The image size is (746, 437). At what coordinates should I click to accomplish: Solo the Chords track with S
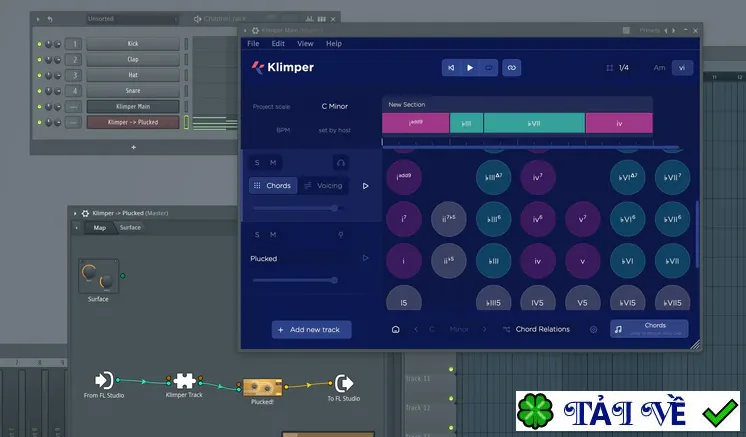257,163
